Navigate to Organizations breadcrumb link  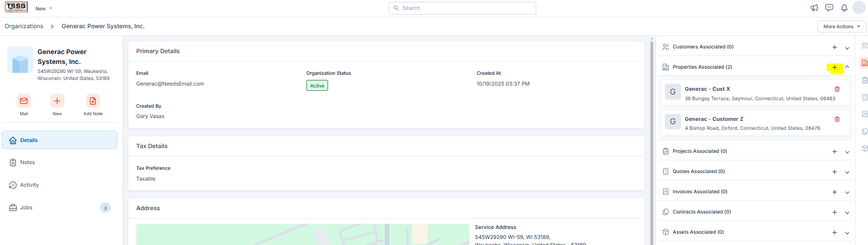[24, 26]
